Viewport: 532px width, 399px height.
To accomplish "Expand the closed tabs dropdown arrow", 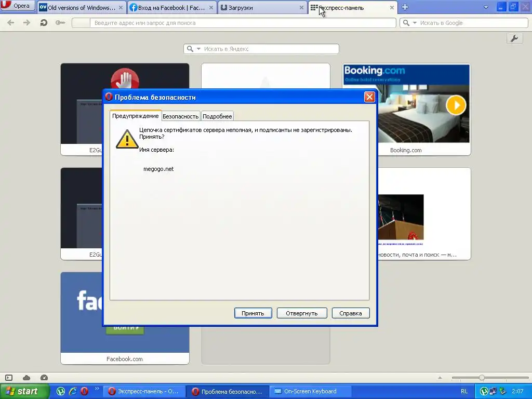I will [x=486, y=7].
